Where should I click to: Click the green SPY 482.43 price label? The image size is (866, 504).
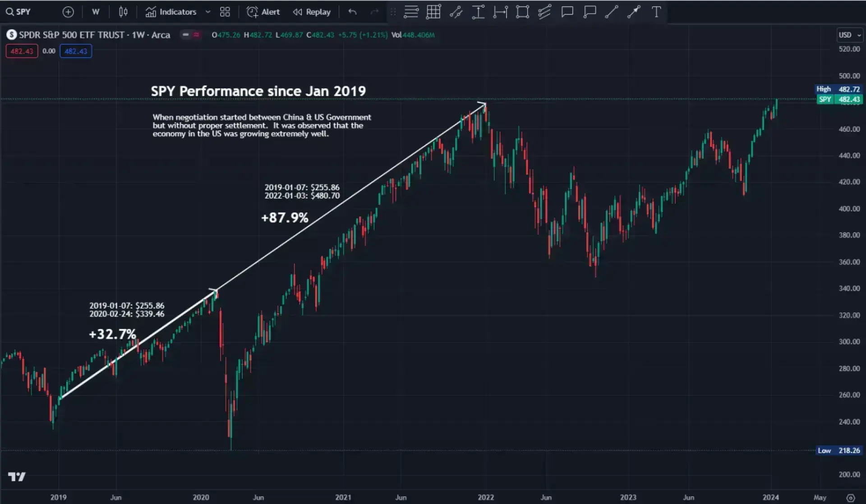pyautogui.click(x=839, y=99)
